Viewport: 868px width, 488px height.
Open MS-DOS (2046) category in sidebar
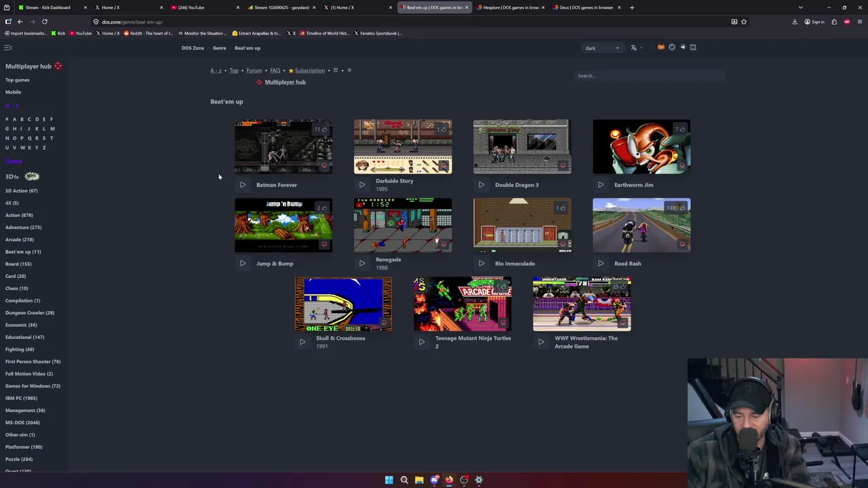coord(22,423)
